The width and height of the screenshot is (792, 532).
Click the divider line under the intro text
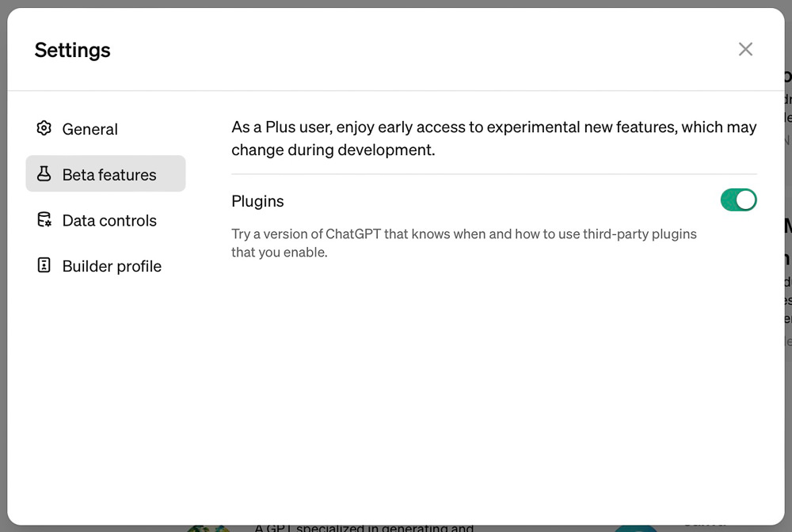tap(494, 174)
